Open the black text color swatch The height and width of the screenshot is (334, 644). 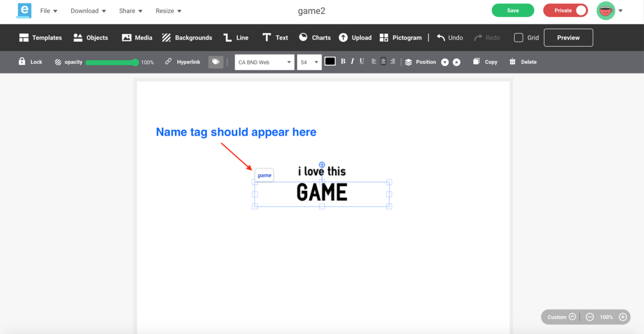click(x=330, y=62)
